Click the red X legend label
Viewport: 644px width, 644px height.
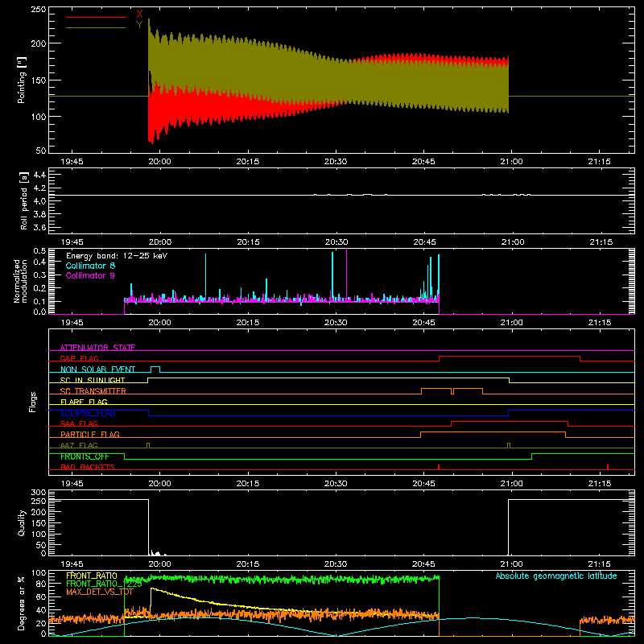(139, 14)
